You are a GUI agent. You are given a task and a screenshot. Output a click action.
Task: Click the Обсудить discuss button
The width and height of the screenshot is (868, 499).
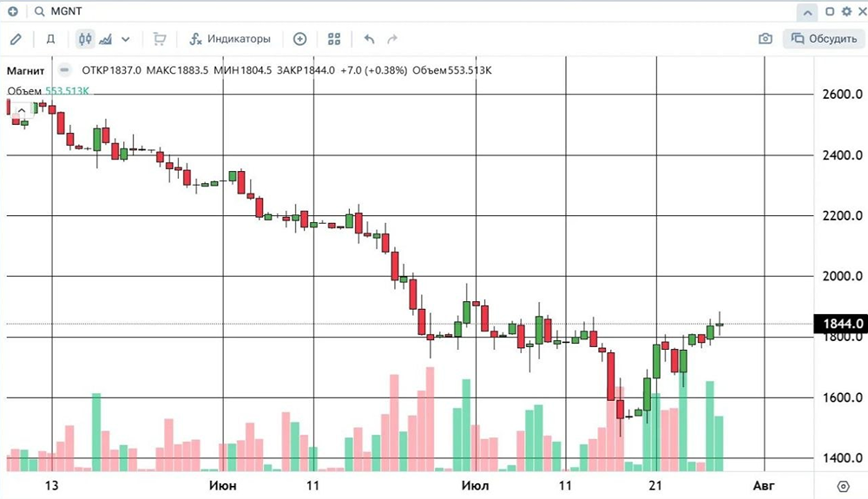coord(824,39)
